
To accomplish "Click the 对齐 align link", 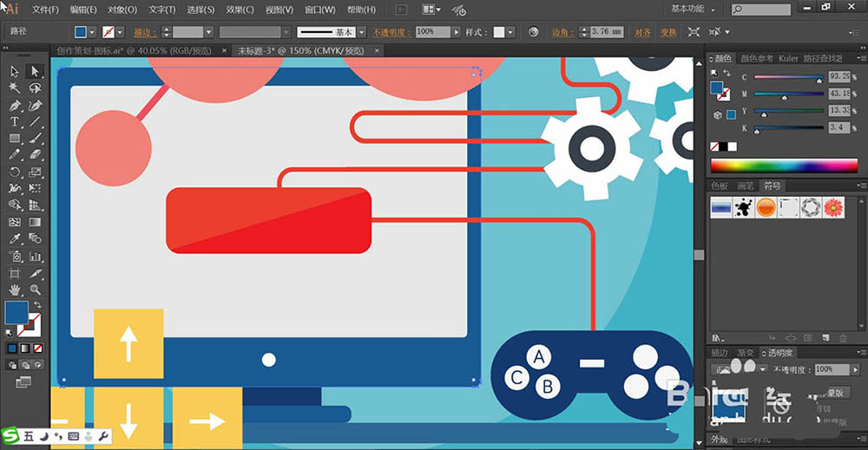I will 642,32.
